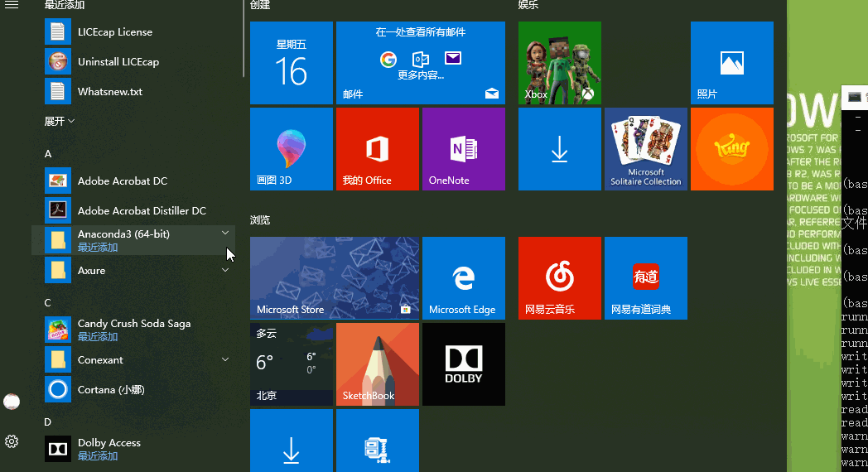Jump to letter D section header
The image size is (868, 472).
[47, 422]
